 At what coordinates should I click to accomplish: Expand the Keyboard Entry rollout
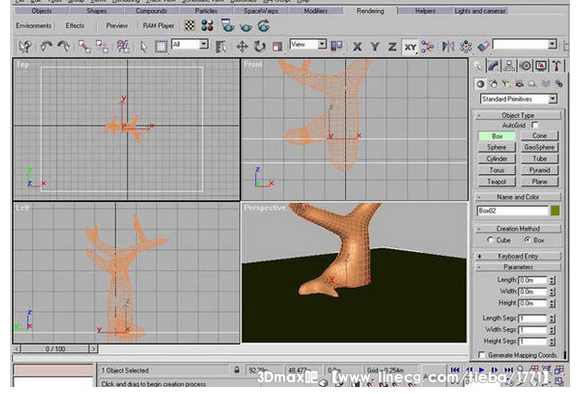tap(518, 256)
